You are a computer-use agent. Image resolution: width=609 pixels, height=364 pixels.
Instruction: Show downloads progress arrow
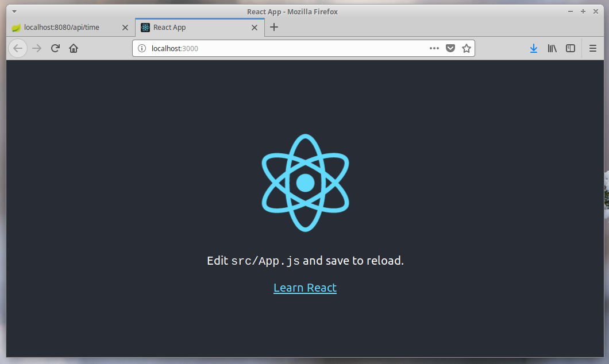click(x=534, y=48)
